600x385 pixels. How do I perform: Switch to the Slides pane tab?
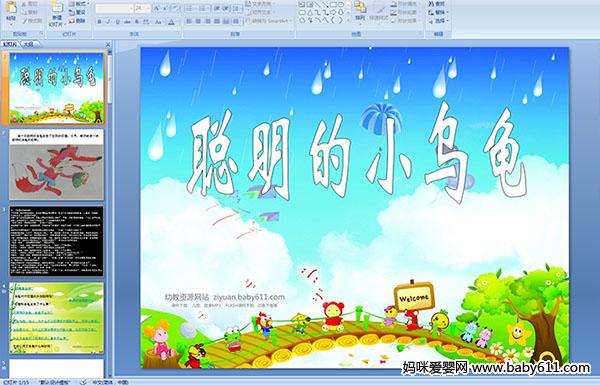point(10,44)
